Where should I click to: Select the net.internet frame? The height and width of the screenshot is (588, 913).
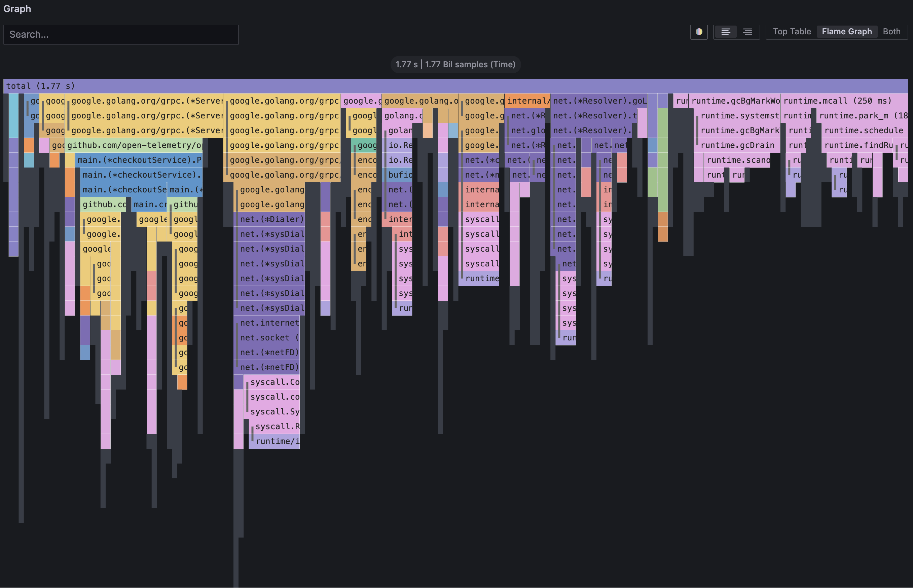pos(268,323)
